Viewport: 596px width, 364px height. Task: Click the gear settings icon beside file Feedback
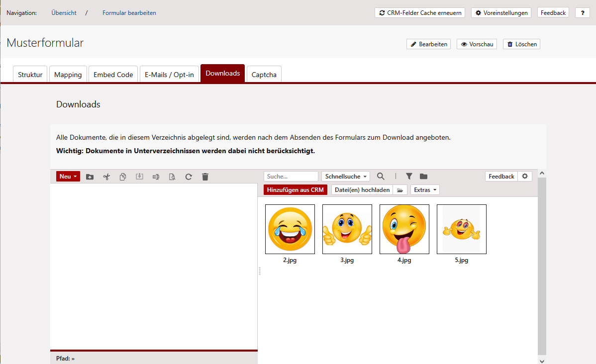tap(524, 177)
